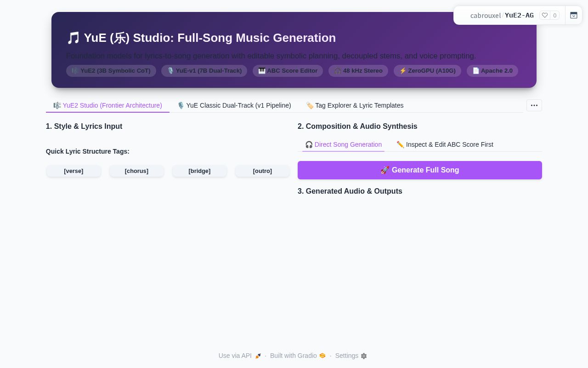Visit the Built with Gradio link

click(x=298, y=356)
